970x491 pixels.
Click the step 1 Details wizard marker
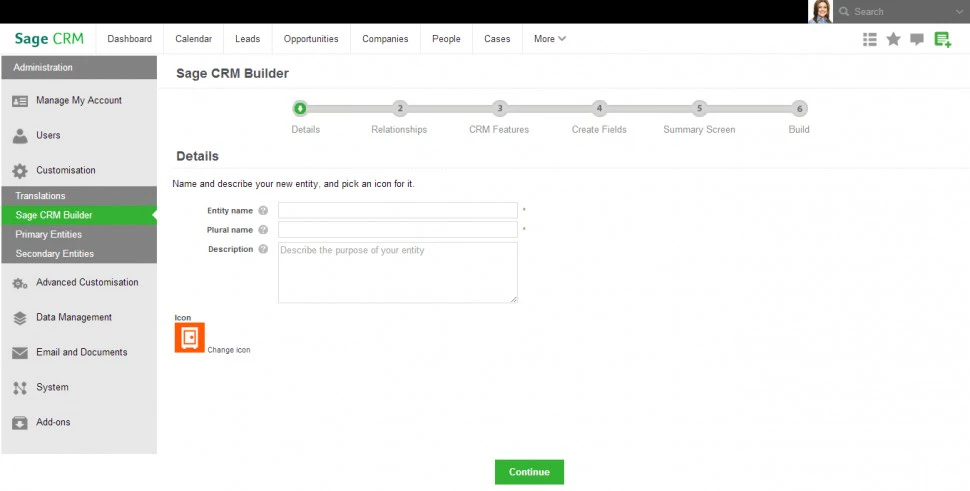pos(300,109)
